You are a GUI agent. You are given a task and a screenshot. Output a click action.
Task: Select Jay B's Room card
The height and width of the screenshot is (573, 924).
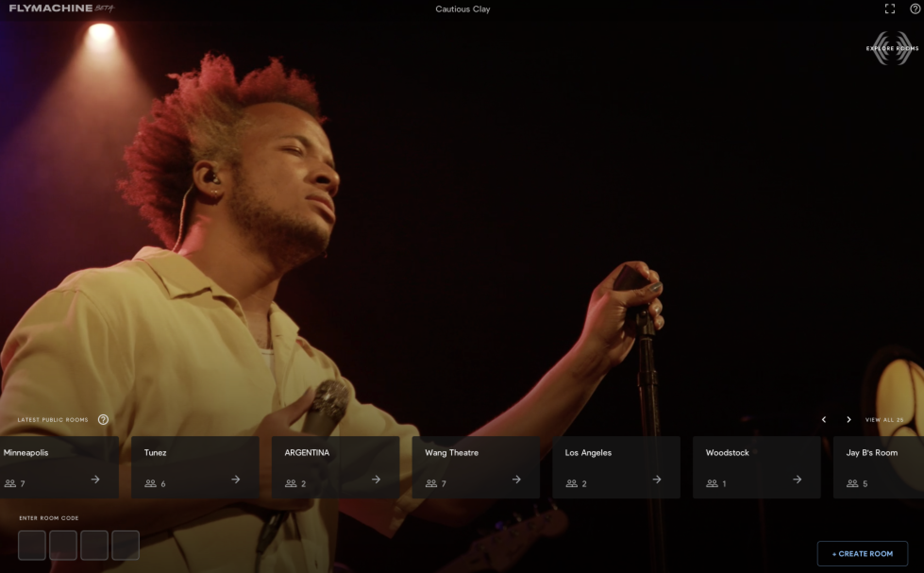point(878,467)
